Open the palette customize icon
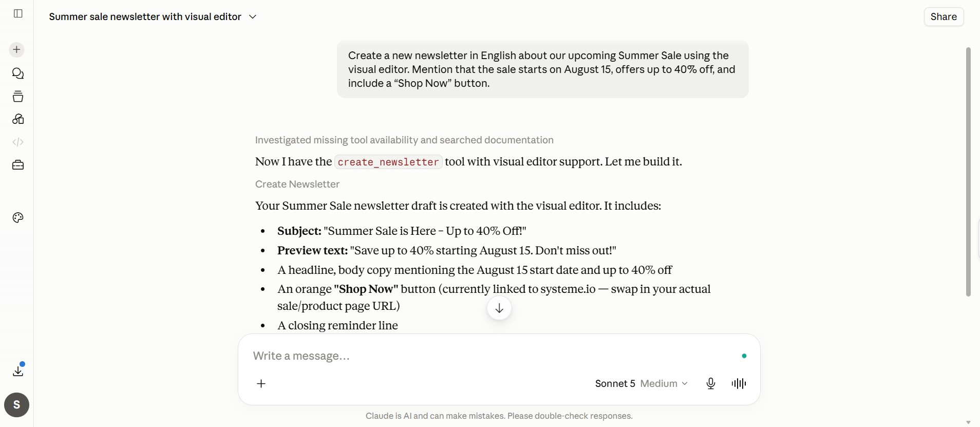 tap(18, 218)
